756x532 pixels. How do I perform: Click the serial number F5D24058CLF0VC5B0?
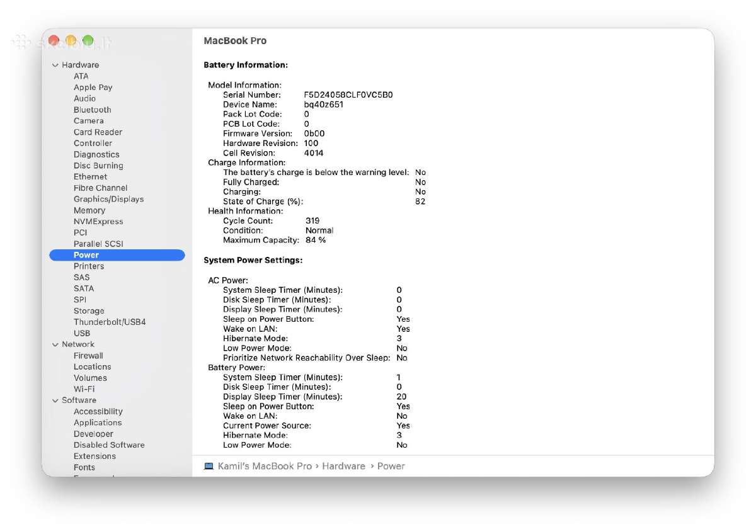click(348, 95)
